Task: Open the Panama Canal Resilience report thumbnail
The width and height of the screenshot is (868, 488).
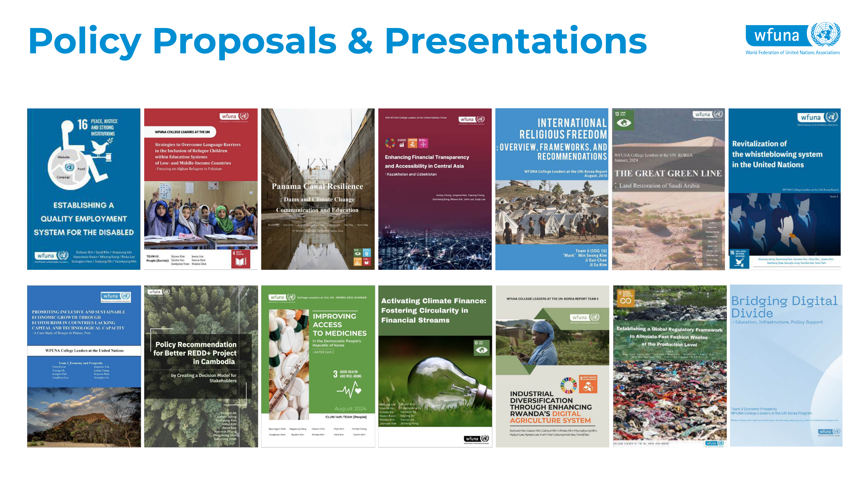Action: click(317, 189)
